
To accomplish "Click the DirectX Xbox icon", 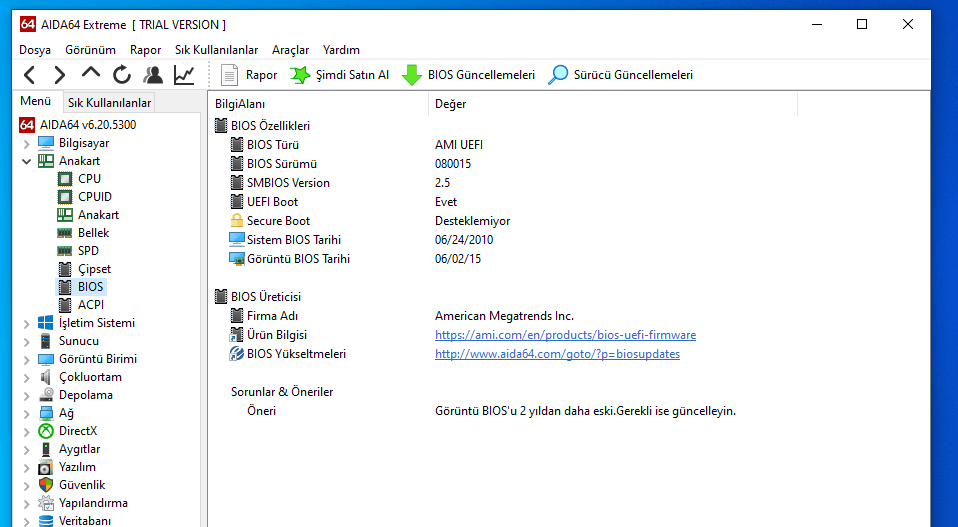I will click(x=46, y=431).
